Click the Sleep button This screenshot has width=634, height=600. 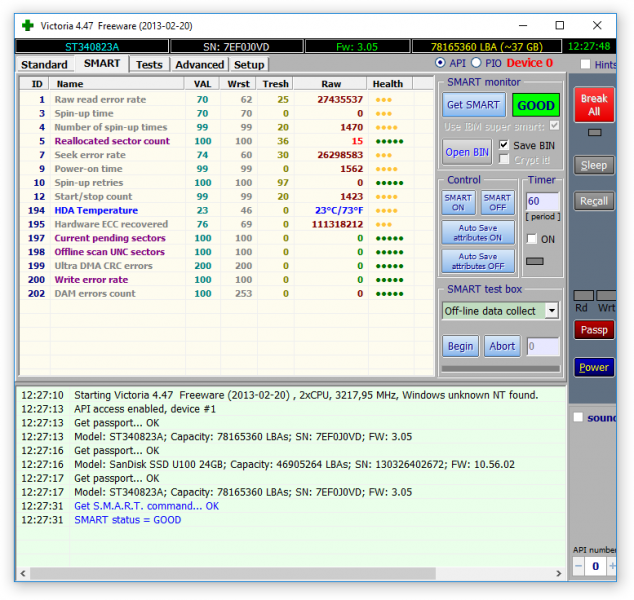pyautogui.click(x=594, y=165)
